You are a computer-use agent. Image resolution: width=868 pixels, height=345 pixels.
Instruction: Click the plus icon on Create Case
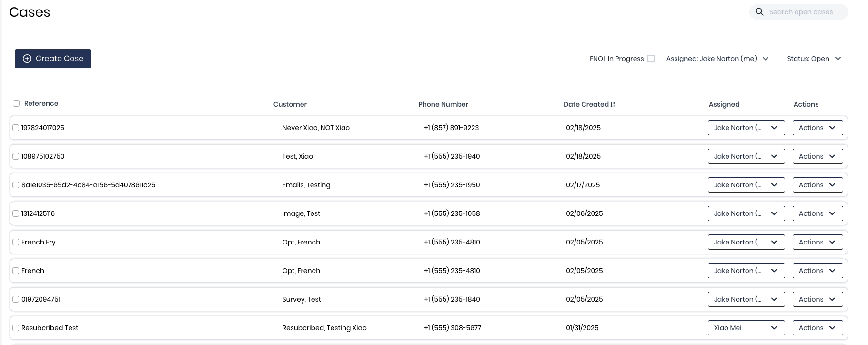27,59
